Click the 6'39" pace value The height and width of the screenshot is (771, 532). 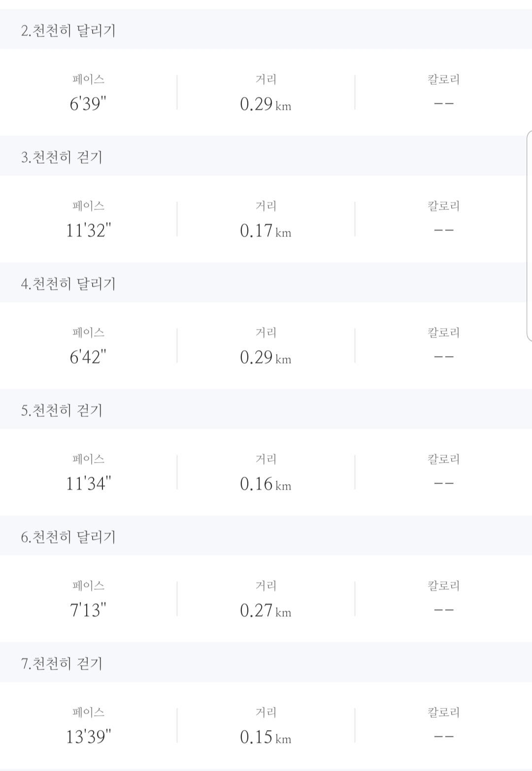88,104
